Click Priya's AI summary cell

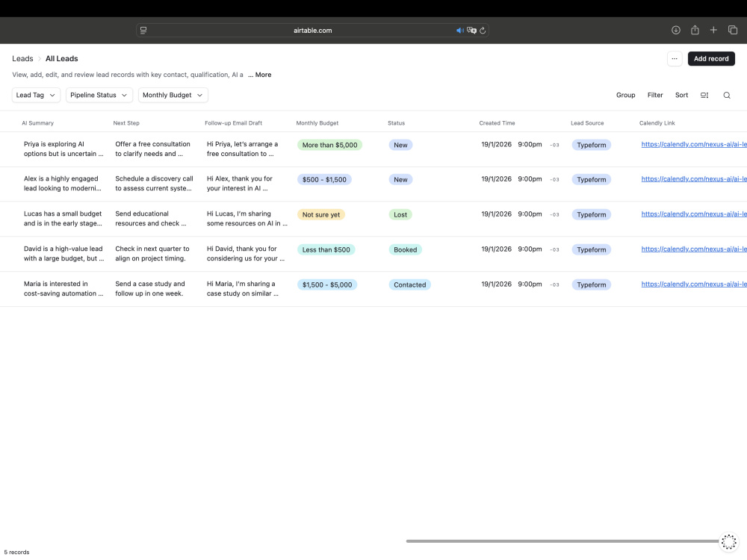(63, 149)
